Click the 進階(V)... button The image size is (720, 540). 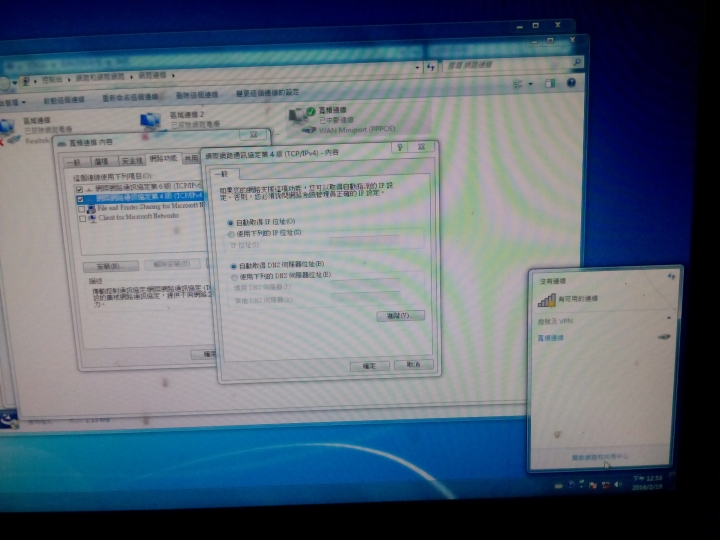pyautogui.click(x=400, y=316)
